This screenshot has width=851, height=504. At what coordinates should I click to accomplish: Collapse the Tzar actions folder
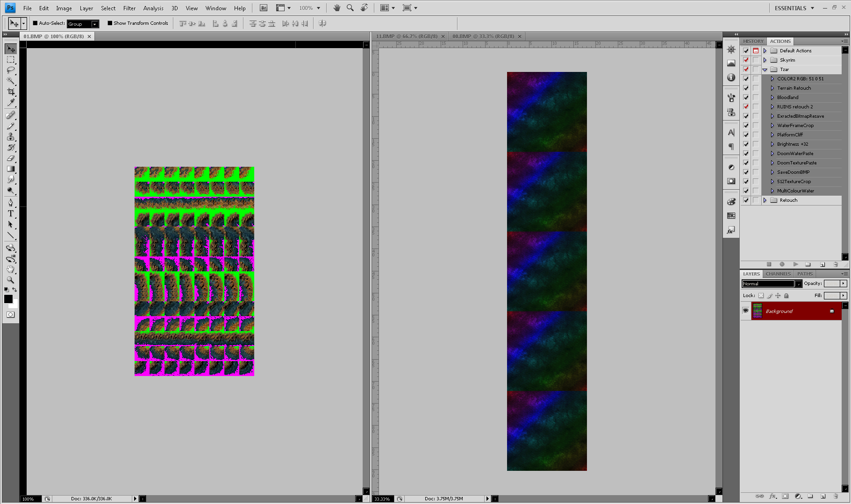765,70
